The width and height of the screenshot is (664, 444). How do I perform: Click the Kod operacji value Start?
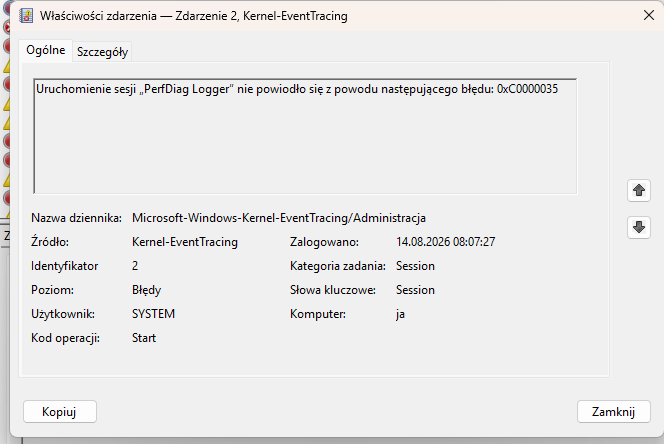pos(144,338)
